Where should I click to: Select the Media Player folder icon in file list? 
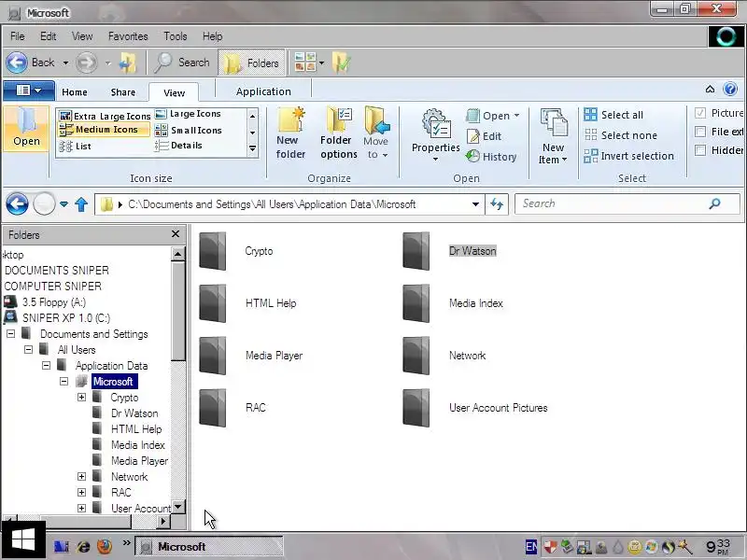click(x=213, y=356)
